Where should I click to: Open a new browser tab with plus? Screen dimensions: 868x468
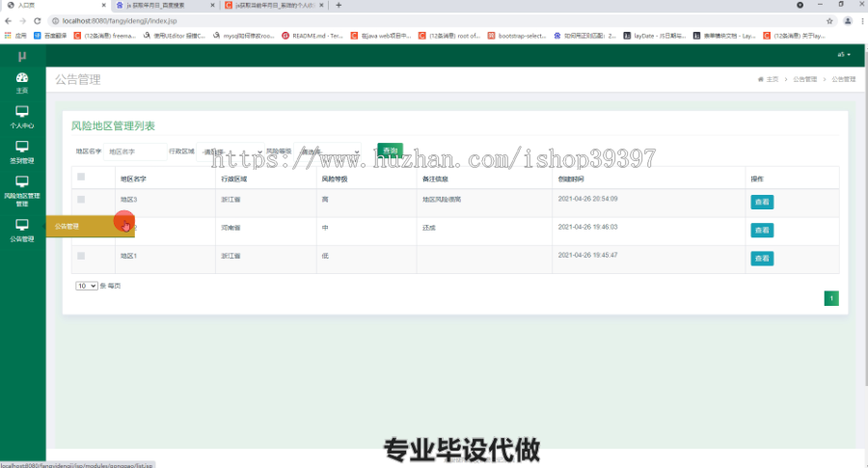[x=339, y=5]
